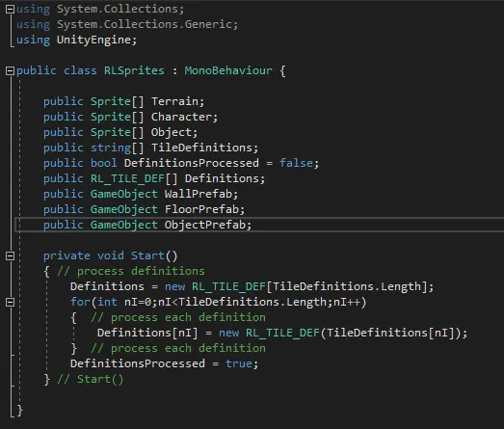Click the 'TileDefinitions' string array declaration

(201, 147)
